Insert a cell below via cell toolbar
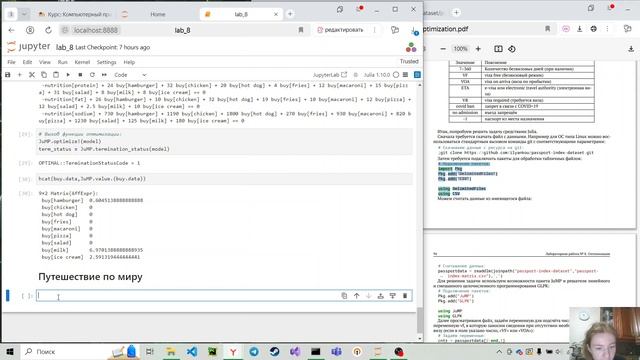 coord(393,296)
